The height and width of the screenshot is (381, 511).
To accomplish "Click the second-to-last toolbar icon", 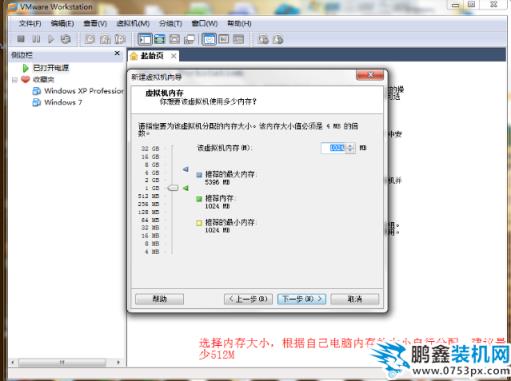I will (x=263, y=39).
